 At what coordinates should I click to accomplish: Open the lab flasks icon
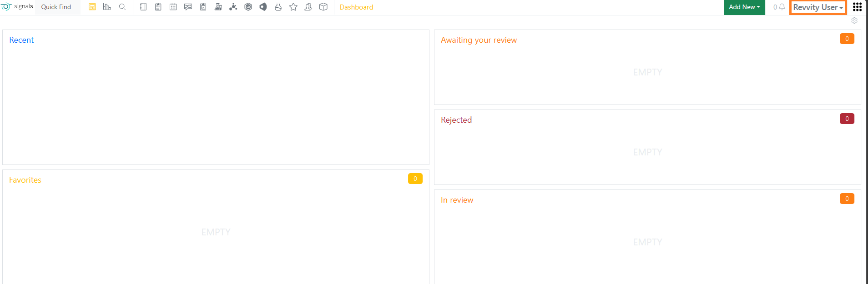[218, 7]
